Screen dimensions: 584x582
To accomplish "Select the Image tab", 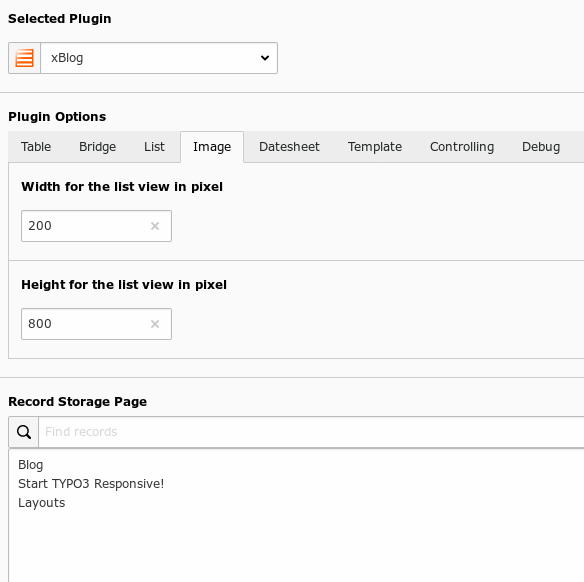I will coord(212,147).
